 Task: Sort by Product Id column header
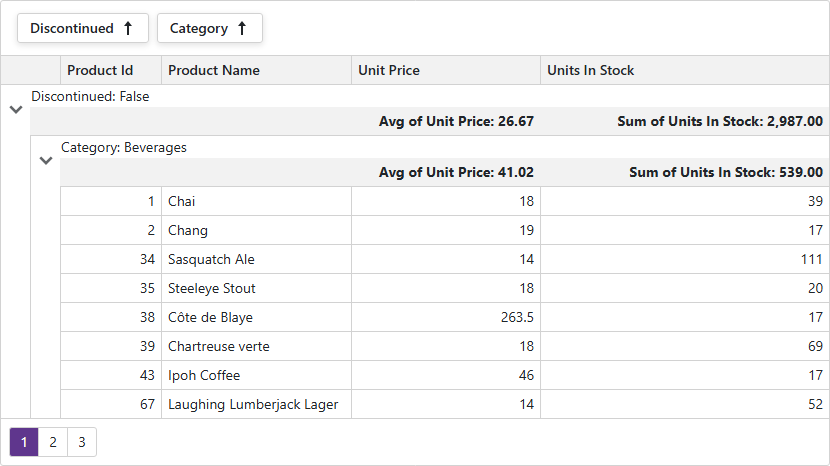click(111, 70)
